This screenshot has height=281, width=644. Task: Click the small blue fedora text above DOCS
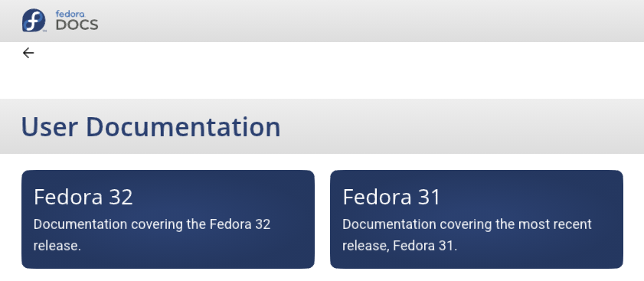click(x=70, y=14)
